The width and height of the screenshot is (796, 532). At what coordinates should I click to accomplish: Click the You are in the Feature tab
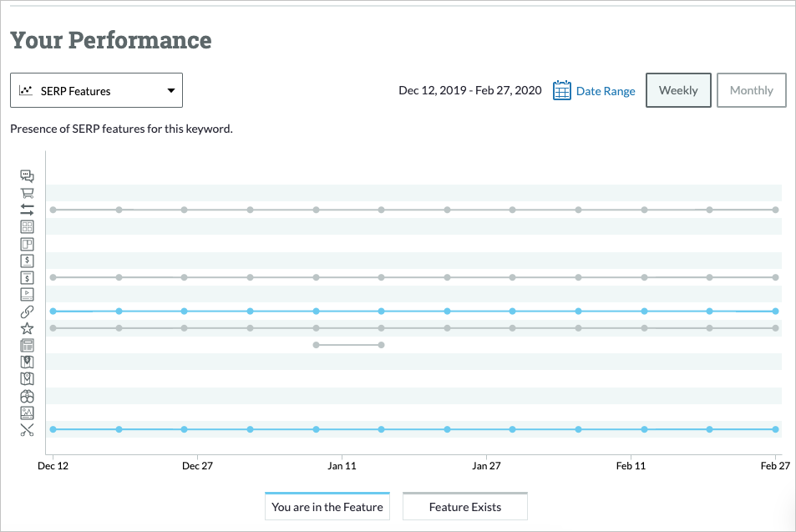[327, 506]
